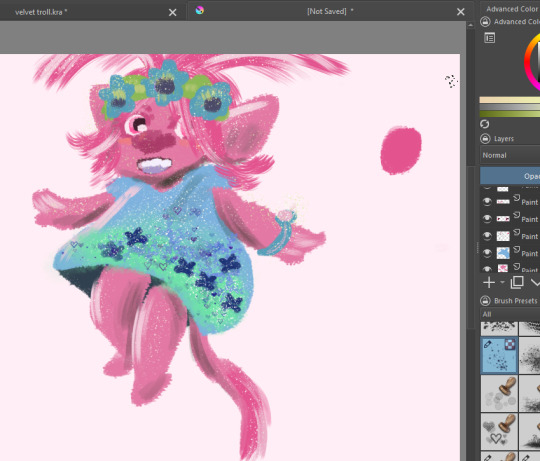The width and height of the screenshot is (540, 461).
Task: Select the speckle texture brush at the list top
Action: (x=499, y=329)
